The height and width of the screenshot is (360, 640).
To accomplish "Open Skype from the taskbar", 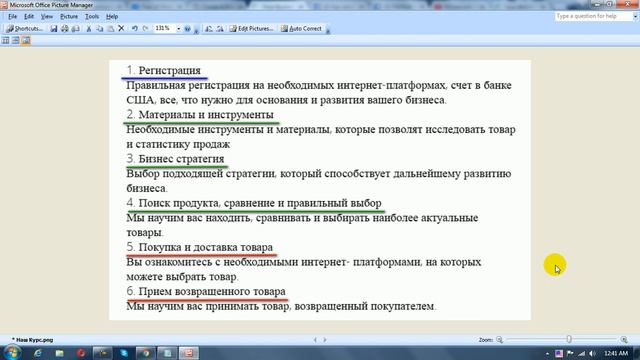I will (x=124, y=353).
